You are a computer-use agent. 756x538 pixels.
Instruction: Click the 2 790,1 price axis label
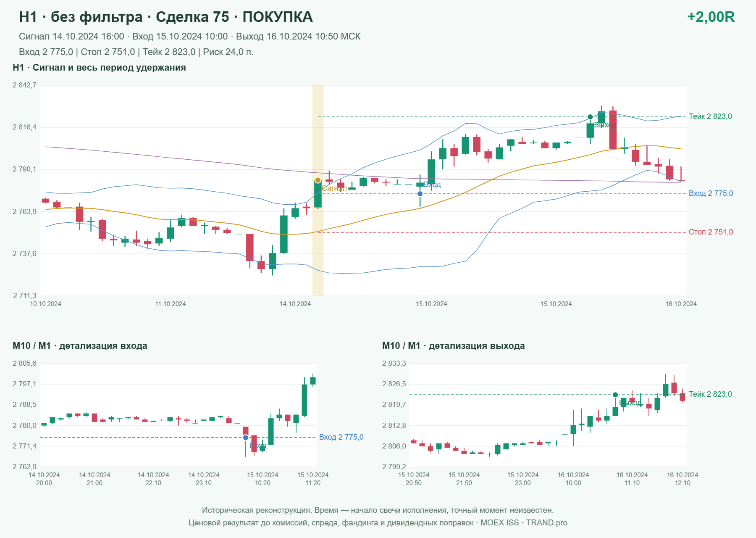click(x=24, y=169)
